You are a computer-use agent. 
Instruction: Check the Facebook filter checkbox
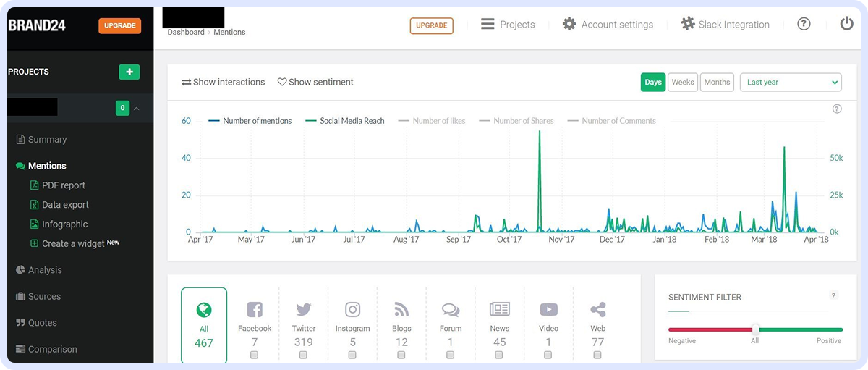pos(255,355)
